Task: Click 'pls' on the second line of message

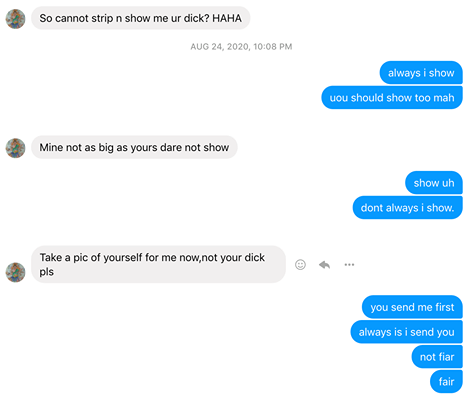Action: coord(47,272)
